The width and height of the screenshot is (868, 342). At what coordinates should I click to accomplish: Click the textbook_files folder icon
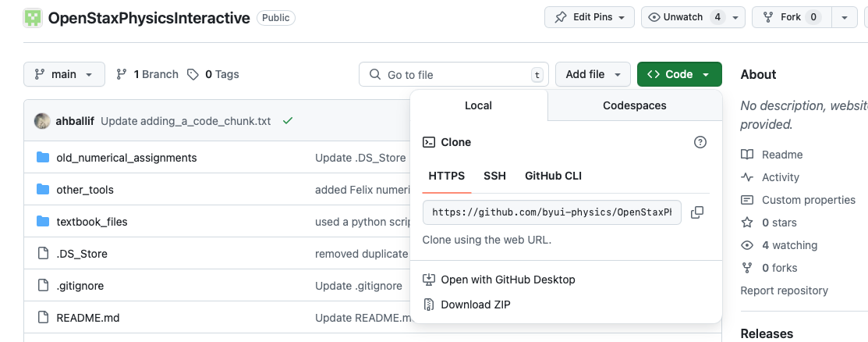[x=43, y=222]
